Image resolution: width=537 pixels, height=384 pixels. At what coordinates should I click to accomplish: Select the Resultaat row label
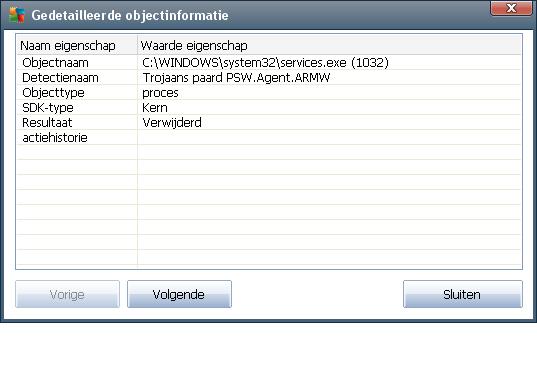[x=47, y=123]
